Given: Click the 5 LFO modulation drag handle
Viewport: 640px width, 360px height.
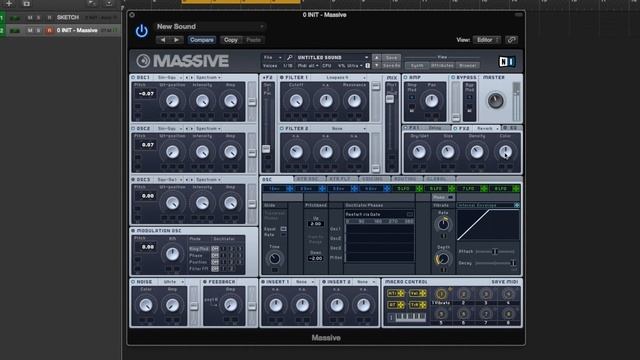Looking at the screenshot, I should (419, 189).
